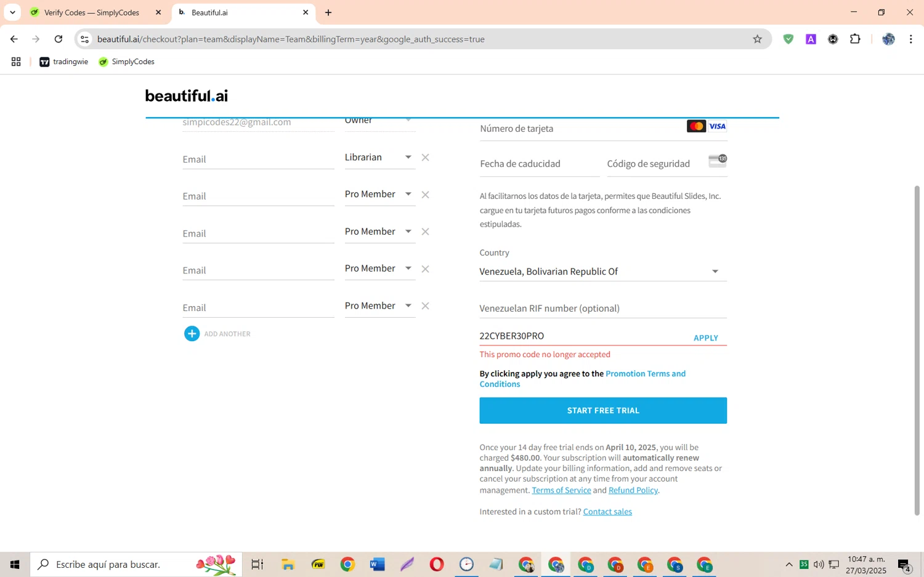Image resolution: width=924 pixels, height=577 pixels.
Task: Open Windows Start menu
Action: (15, 564)
